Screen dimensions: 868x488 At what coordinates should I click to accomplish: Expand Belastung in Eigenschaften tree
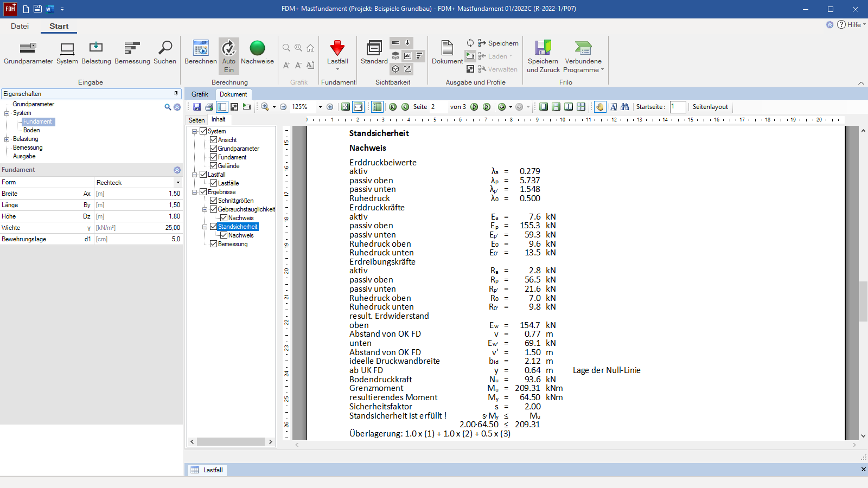point(7,139)
